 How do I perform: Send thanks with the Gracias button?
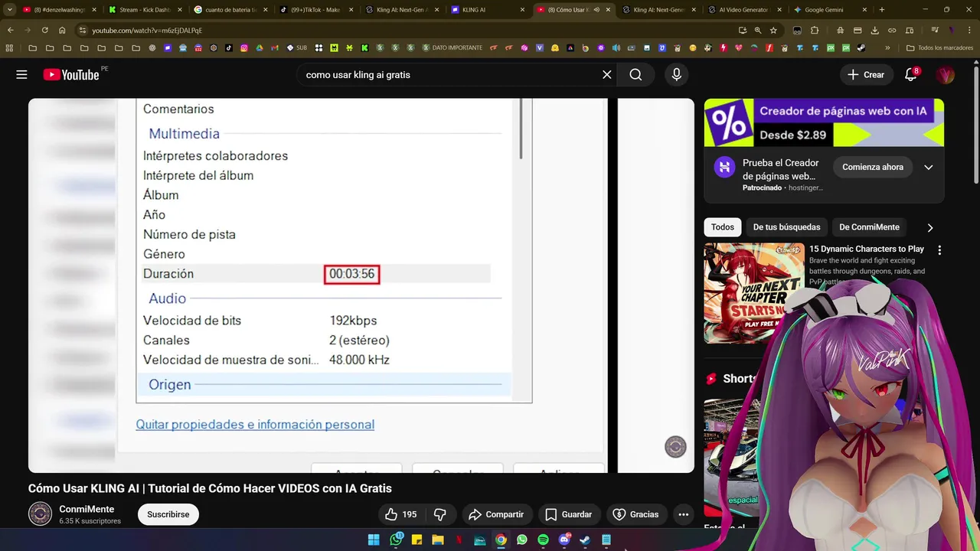[x=636, y=514]
